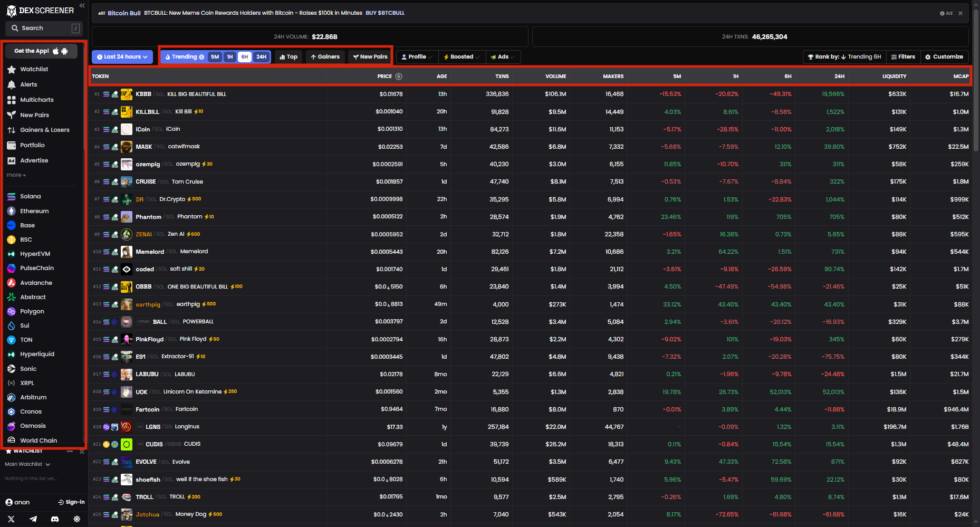Switch to the Gainers tab

[325, 57]
